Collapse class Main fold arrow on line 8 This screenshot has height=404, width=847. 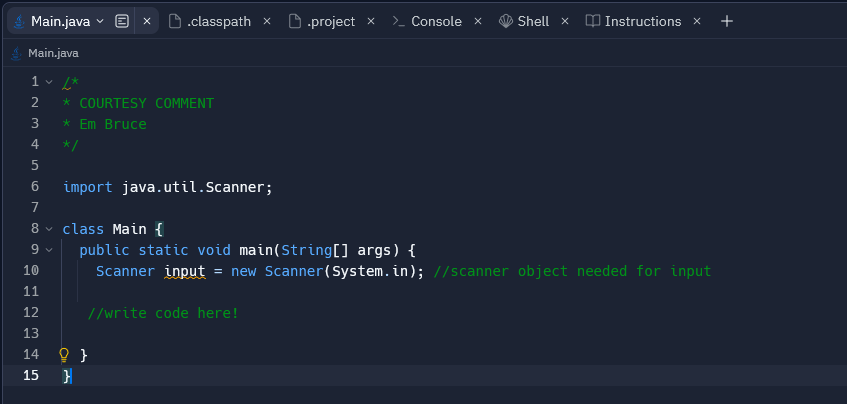point(49,230)
